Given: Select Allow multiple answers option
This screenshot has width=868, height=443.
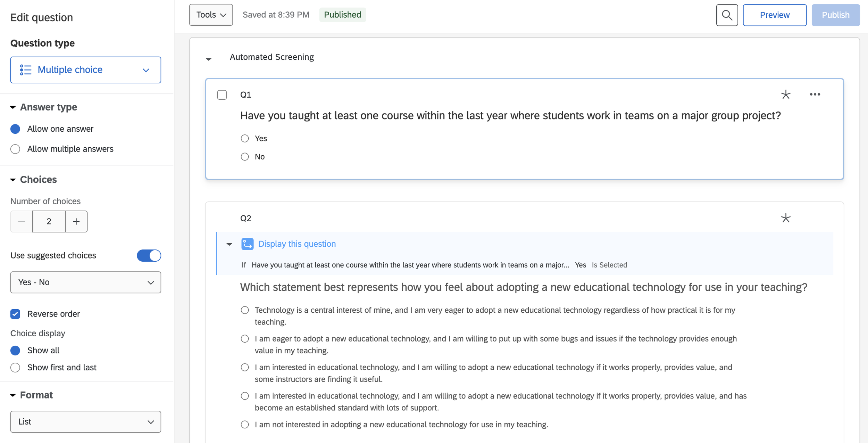Looking at the screenshot, I should point(15,149).
